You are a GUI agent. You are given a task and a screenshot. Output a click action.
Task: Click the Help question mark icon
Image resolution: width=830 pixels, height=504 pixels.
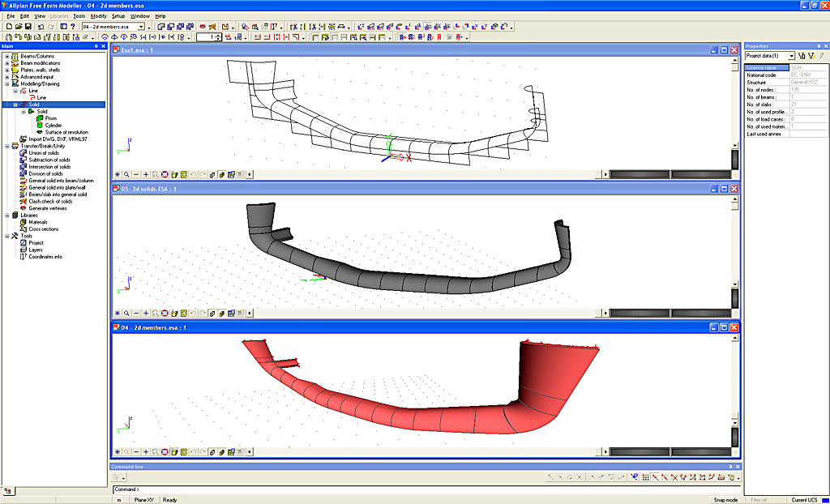pyautogui.click(x=72, y=27)
